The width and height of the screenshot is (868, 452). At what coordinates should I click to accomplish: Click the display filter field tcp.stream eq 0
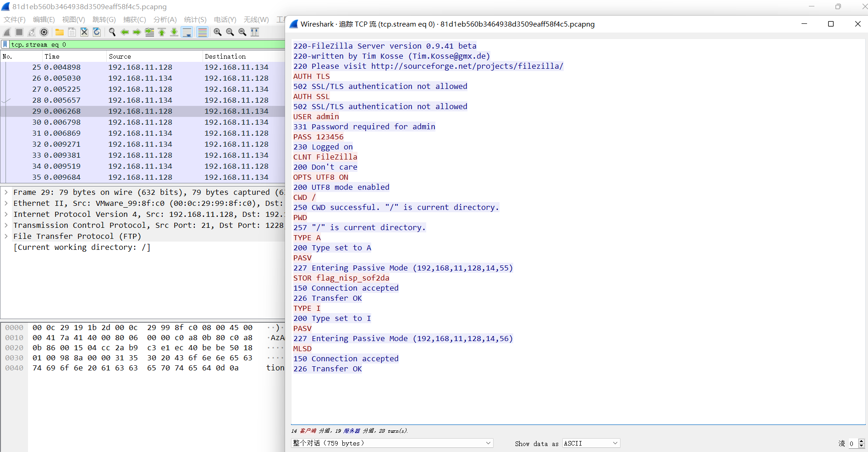pyautogui.click(x=147, y=44)
